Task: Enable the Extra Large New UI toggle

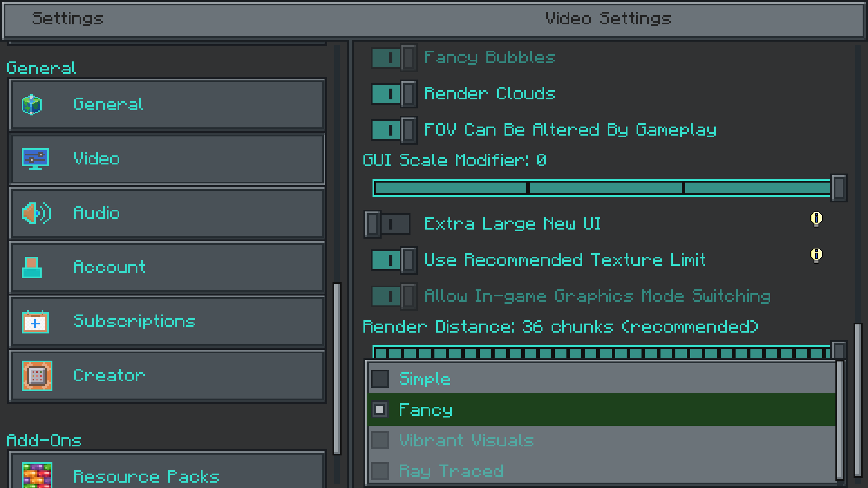Action: [387, 224]
